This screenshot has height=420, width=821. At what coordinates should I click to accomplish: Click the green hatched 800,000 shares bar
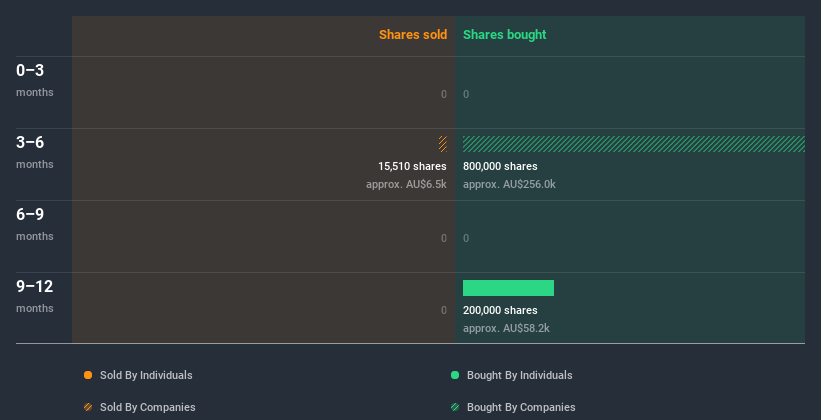tap(634, 144)
